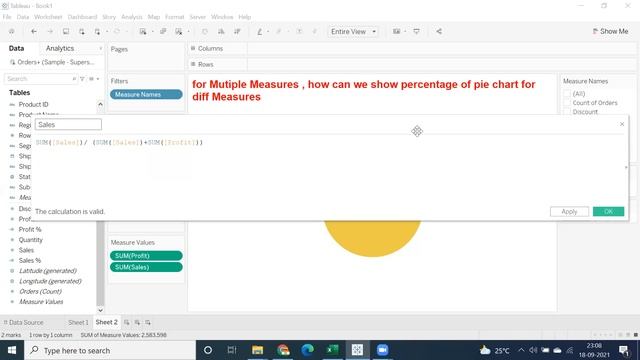
Task: Click the New worksheet tab icon
Action: pos(127,322)
